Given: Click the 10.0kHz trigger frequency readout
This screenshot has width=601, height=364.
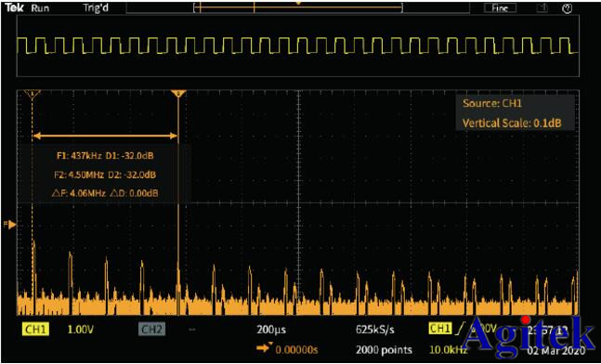Looking at the screenshot, I should coord(448,350).
